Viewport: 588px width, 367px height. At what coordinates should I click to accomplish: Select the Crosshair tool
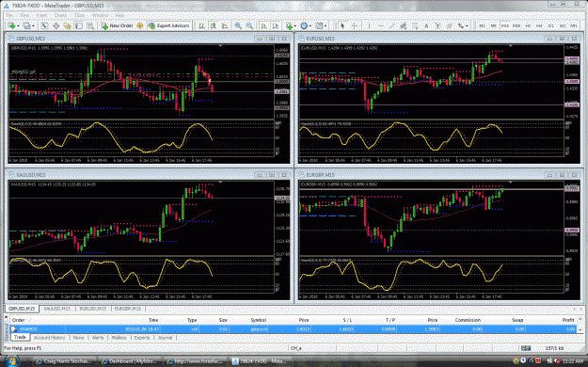tap(354, 25)
